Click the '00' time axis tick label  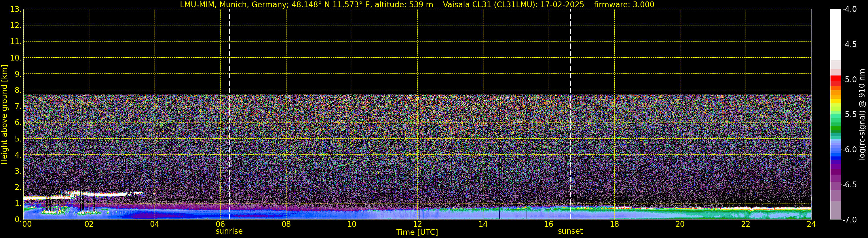pyautogui.click(x=27, y=224)
